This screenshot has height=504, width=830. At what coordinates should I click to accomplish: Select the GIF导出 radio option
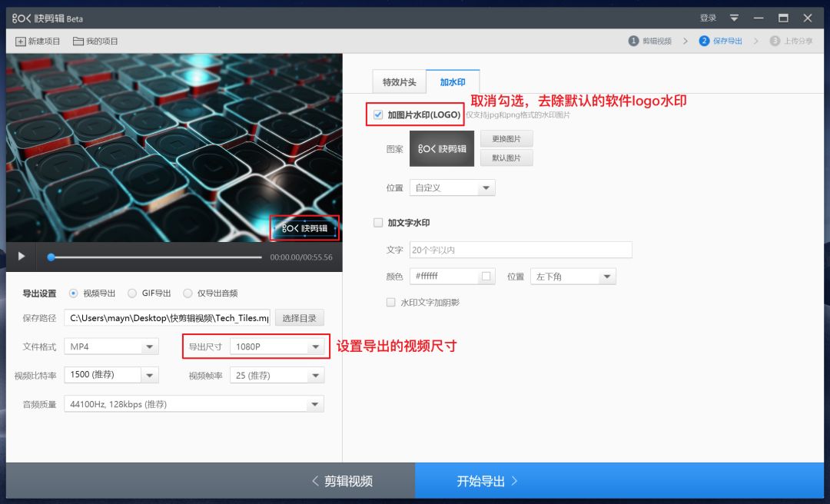(x=132, y=293)
